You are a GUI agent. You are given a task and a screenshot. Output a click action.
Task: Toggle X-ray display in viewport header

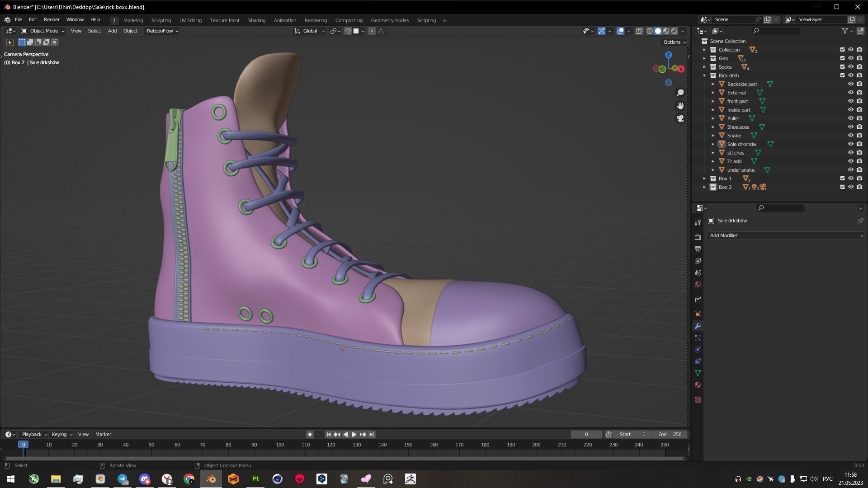coord(639,31)
